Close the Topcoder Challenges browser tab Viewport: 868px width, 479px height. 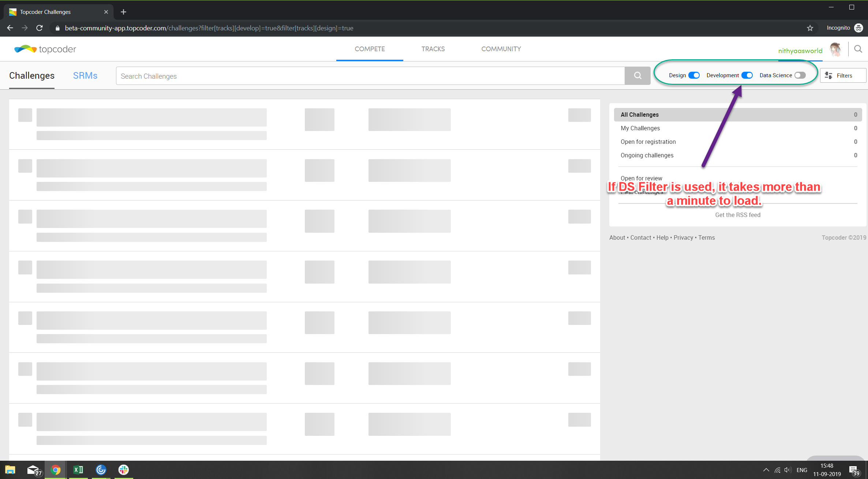[x=106, y=12]
